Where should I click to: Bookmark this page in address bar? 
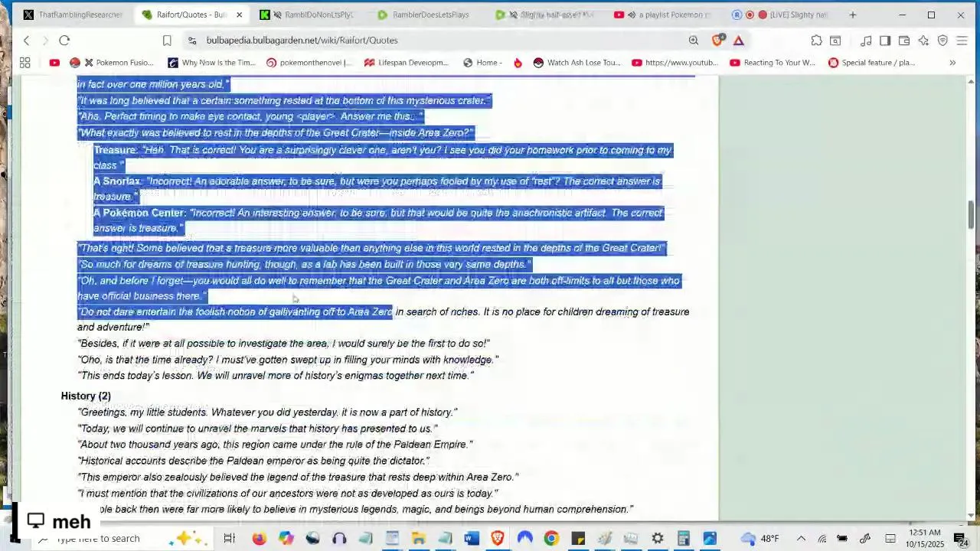click(167, 41)
